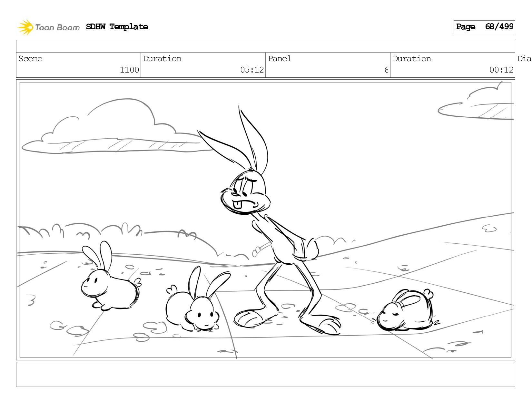Click the Panel label
The width and height of the screenshot is (532, 411).
[280, 59]
